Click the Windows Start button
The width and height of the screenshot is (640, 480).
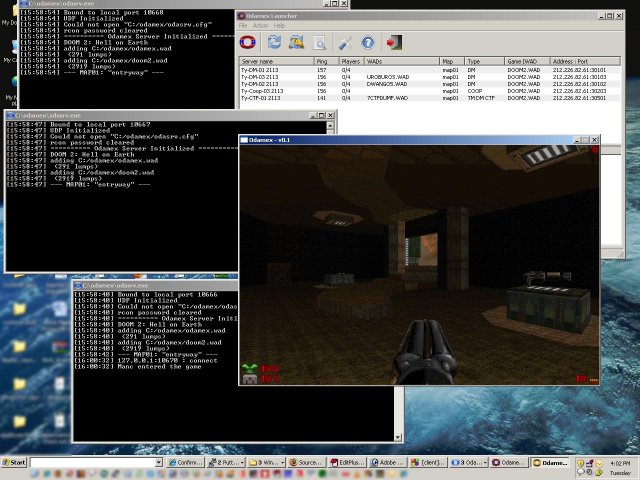(14, 462)
